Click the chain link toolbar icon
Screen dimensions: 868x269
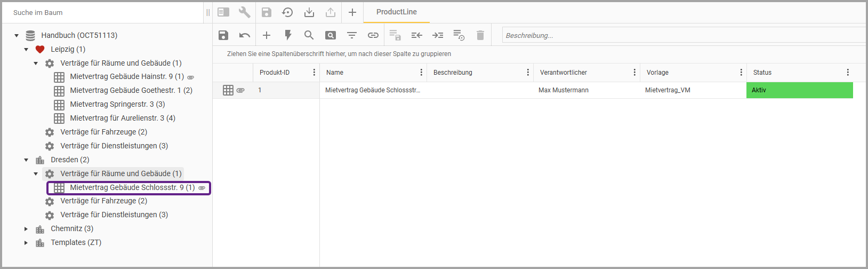point(373,35)
